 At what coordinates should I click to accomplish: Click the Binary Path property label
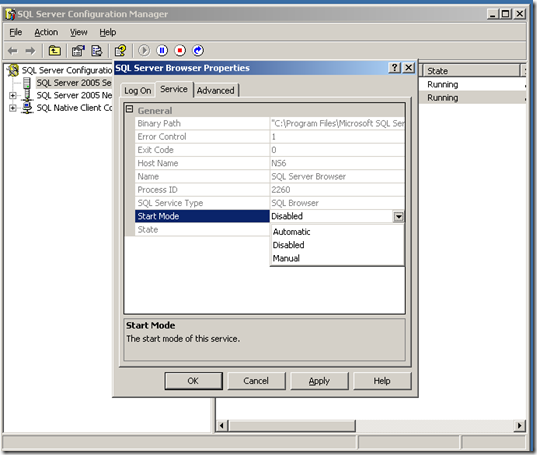click(159, 123)
